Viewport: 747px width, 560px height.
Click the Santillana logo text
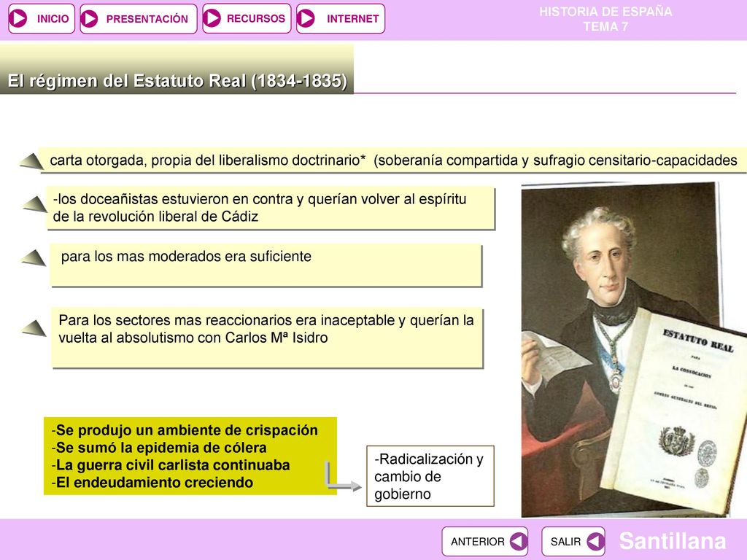673,541
